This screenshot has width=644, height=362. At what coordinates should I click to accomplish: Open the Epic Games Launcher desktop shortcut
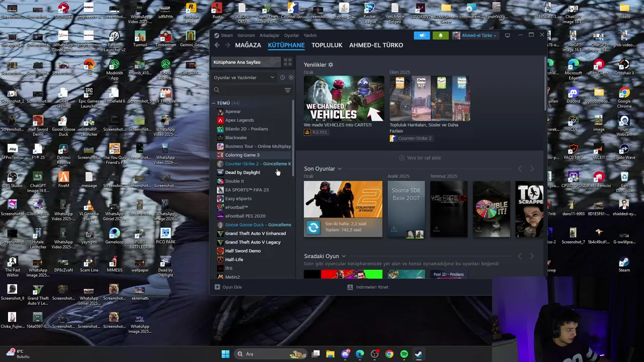coord(89,98)
